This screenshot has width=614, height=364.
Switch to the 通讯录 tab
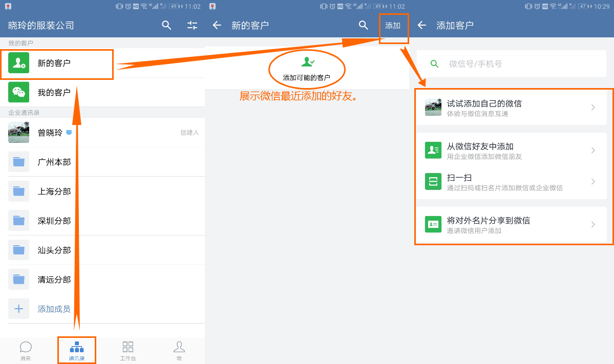(x=77, y=351)
